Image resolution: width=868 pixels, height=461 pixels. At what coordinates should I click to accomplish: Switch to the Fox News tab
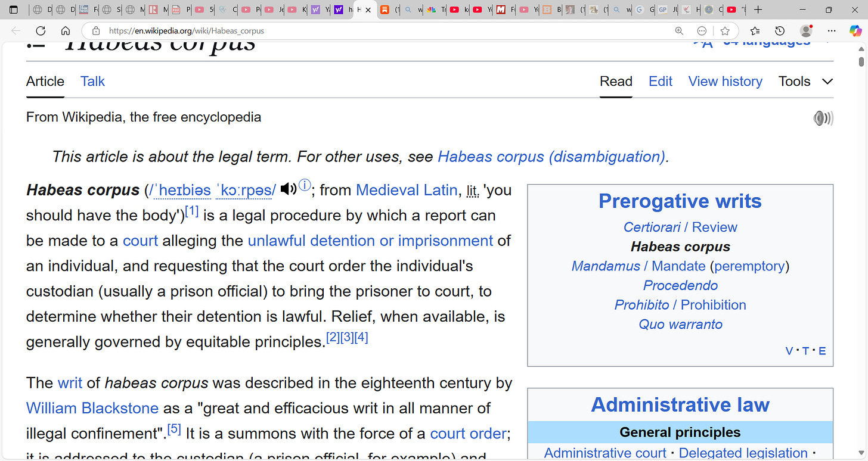[89, 10]
